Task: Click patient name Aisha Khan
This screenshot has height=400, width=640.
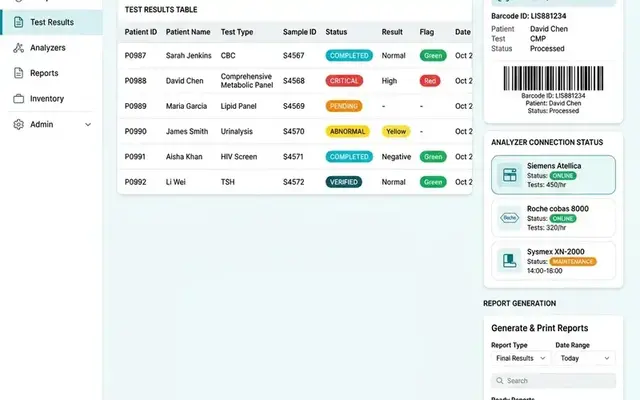Action: [x=184, y=157]
